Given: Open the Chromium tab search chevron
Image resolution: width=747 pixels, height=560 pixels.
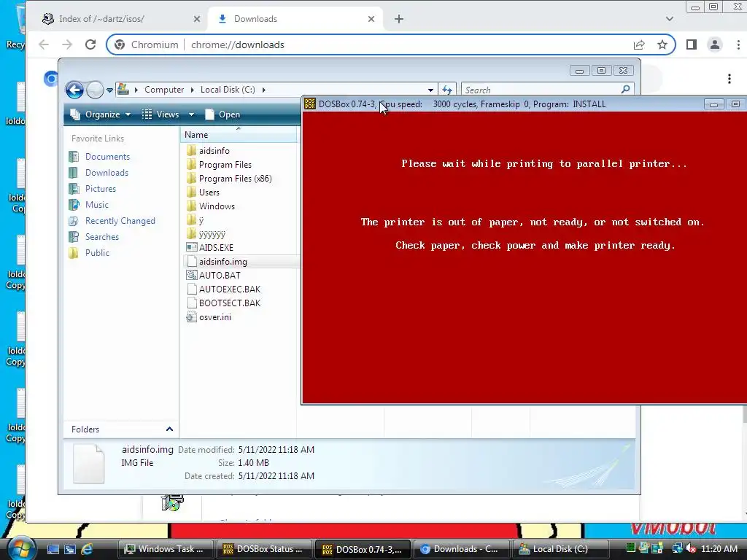Looking at the screenshot, I should point(670,19).
